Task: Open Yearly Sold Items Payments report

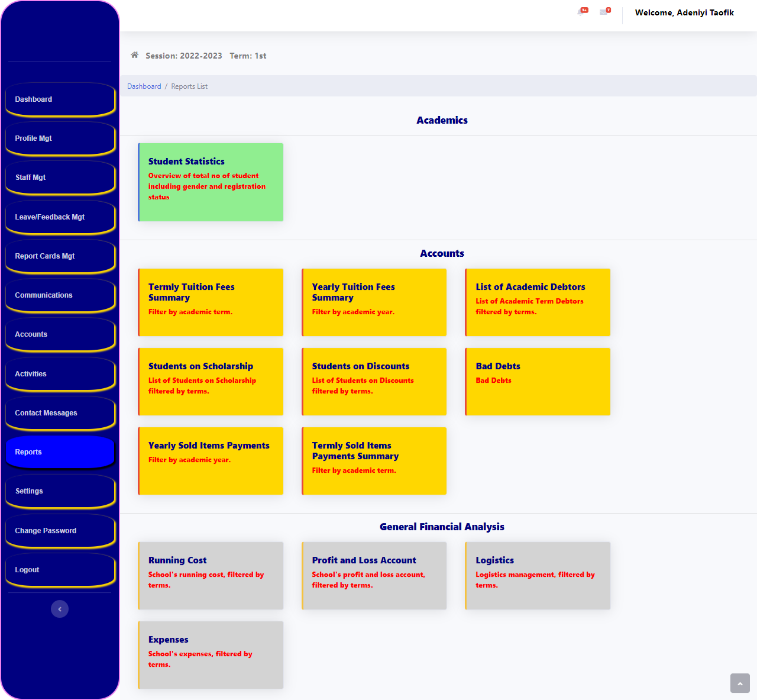Action: point(211,461)
